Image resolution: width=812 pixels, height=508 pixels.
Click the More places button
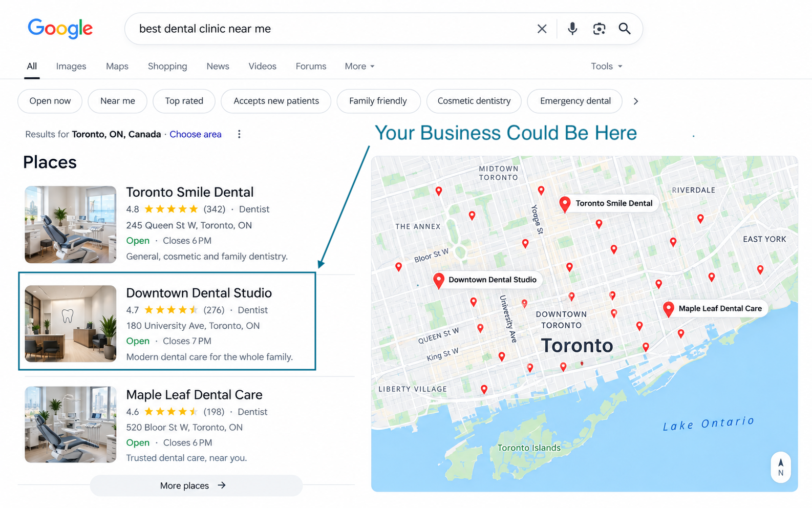coord(197,485)
